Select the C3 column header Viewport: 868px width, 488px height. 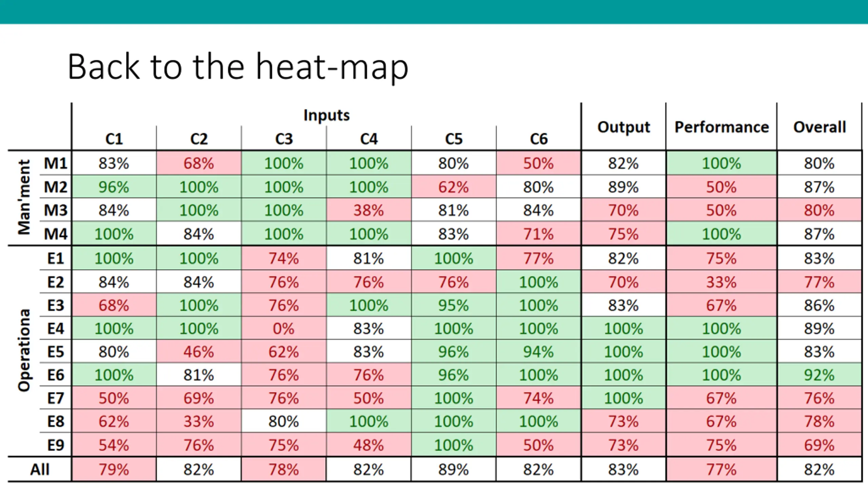pyautogui.click(x=284, y=139)
